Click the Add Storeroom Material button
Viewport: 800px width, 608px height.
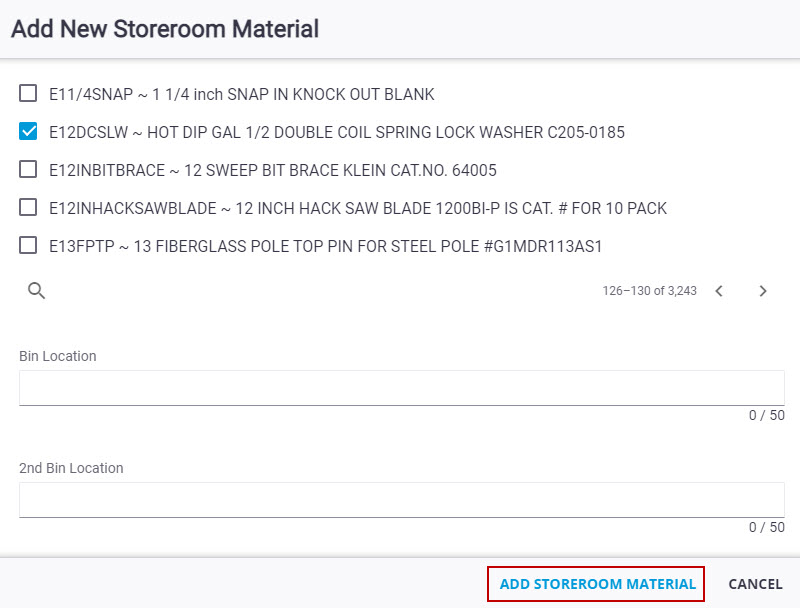click(x=597, y=584)
